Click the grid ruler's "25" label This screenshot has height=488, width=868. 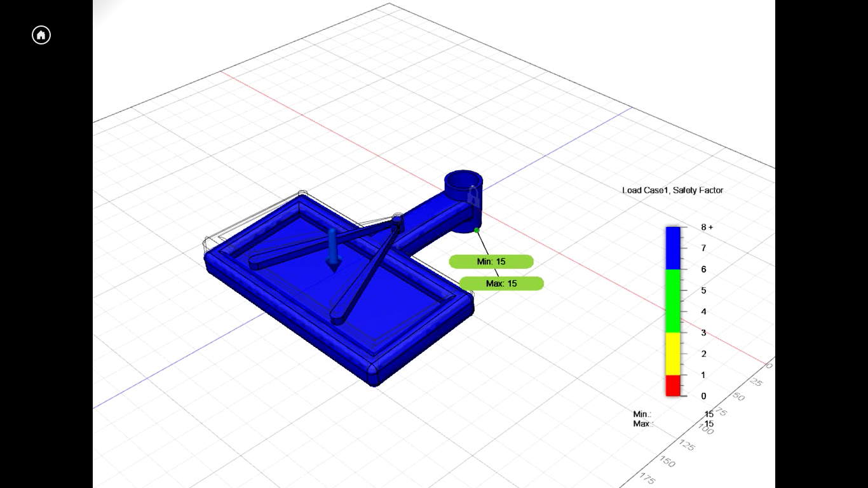pyautogui.click(x=756, y=382)
